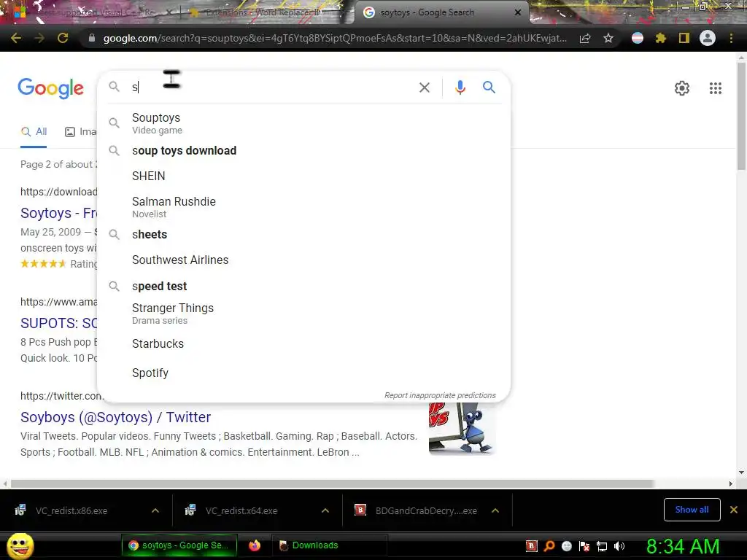The height and width of the screenshot is (560, 747).
Task: Choose the Souptoys Video game suggestion
Action: click(x=303, y=122)
